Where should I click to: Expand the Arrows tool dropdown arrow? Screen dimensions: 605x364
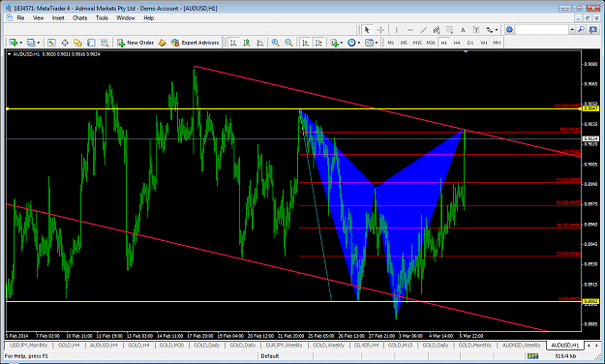pos(497,30)
